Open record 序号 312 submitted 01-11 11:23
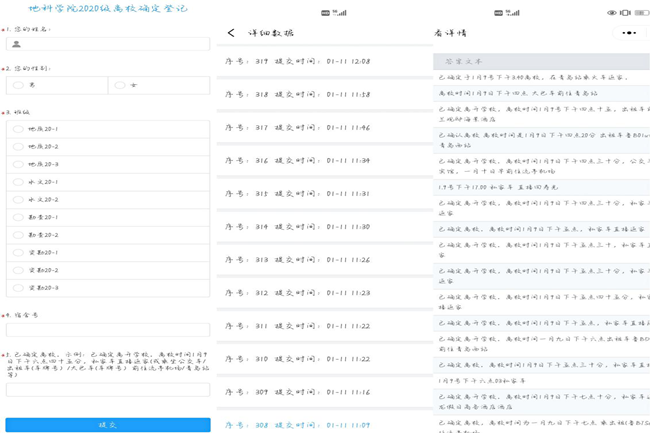 pyautogui.click(x=325, y=293)
